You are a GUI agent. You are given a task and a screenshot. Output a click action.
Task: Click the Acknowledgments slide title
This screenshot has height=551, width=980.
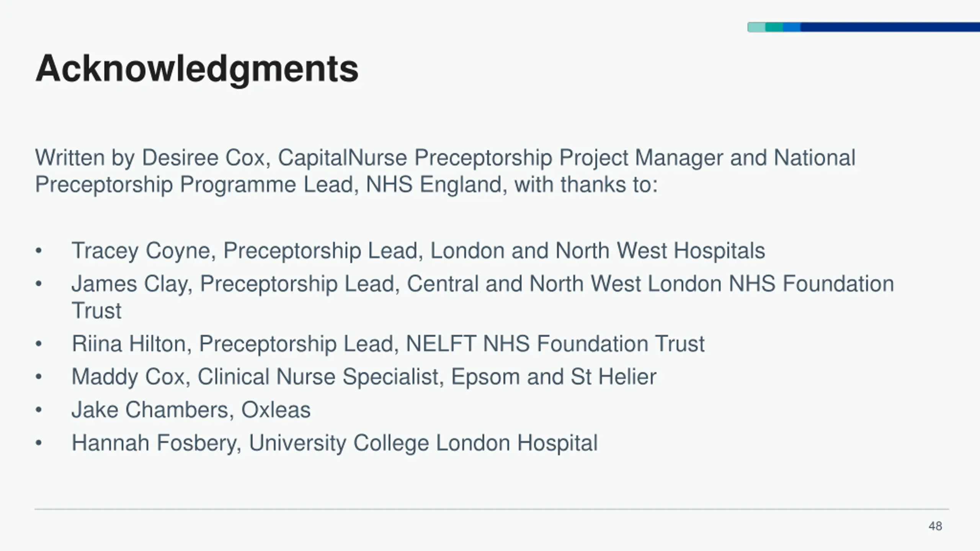click(197, 69)
